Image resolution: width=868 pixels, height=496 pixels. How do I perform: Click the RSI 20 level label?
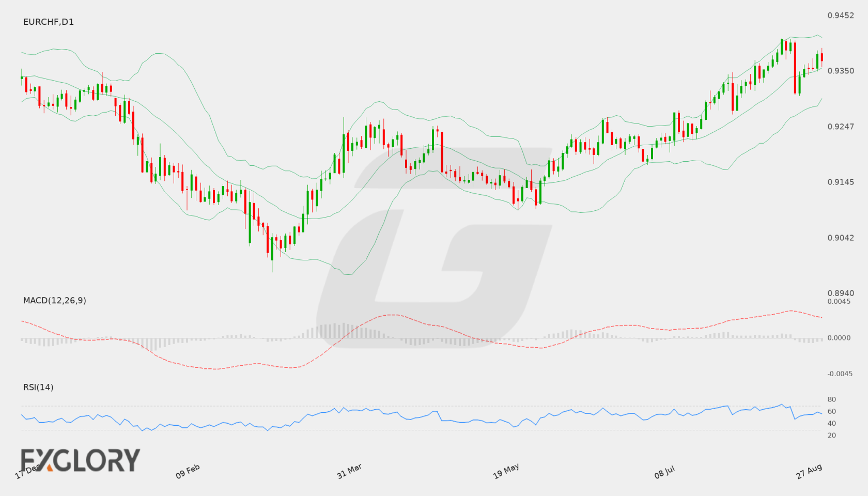(832, 435)
